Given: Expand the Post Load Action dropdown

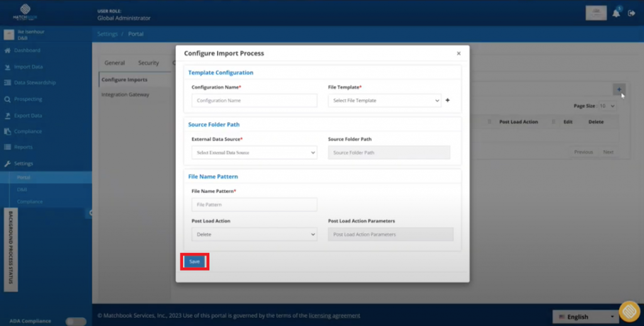Looking at the screenshot, I should [254, 234].
